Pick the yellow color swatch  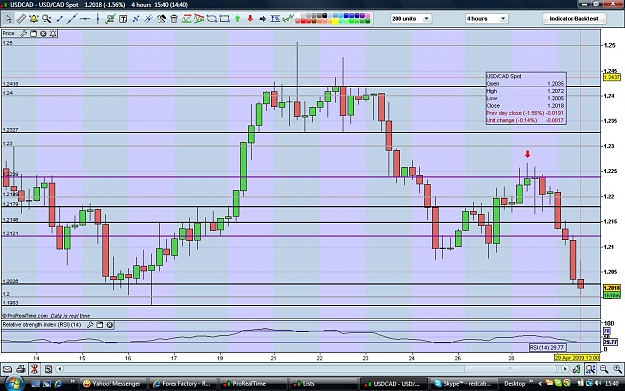[336, 21]
